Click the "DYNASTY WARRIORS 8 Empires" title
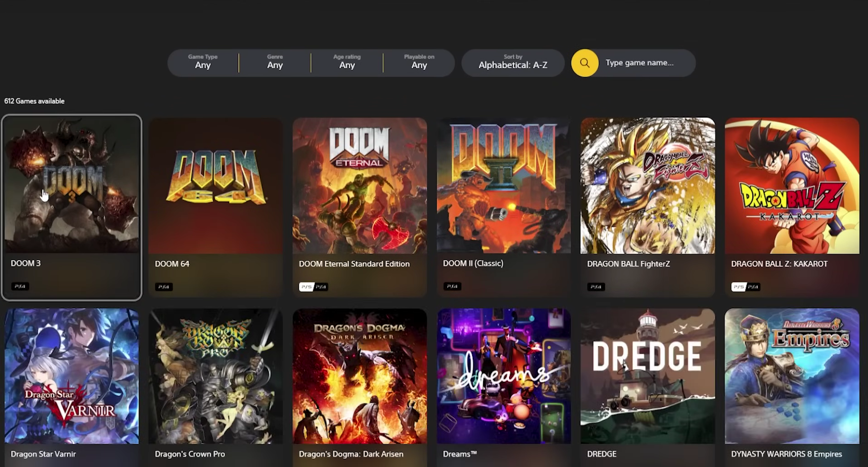Viewport: 868px width, 467px height. [x=786, y=454]
